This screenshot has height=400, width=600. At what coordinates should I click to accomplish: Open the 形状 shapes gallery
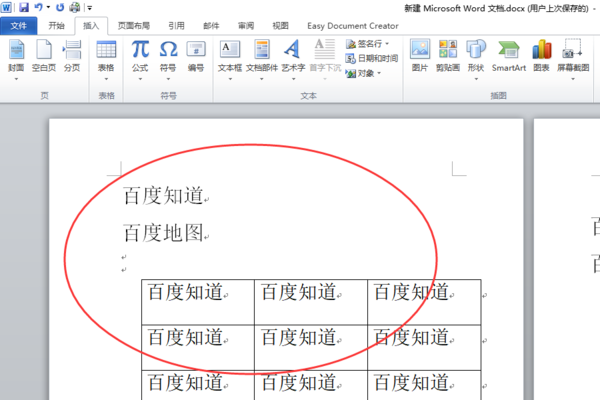[476, 59]
